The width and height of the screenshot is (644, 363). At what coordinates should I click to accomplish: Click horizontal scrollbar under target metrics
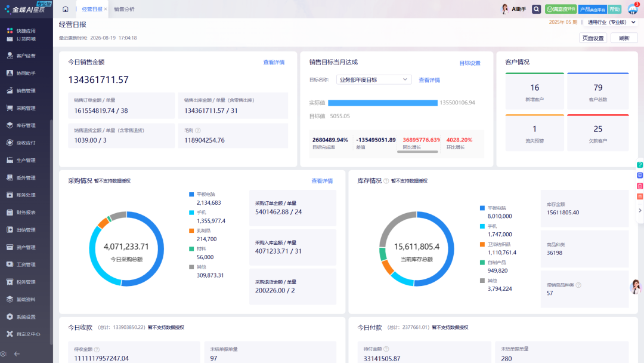pos(417,152)
